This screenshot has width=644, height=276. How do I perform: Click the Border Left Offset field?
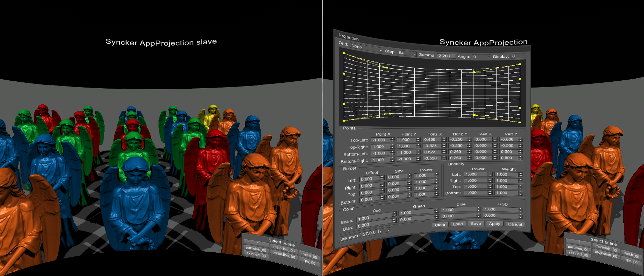[x=369, y=179]
